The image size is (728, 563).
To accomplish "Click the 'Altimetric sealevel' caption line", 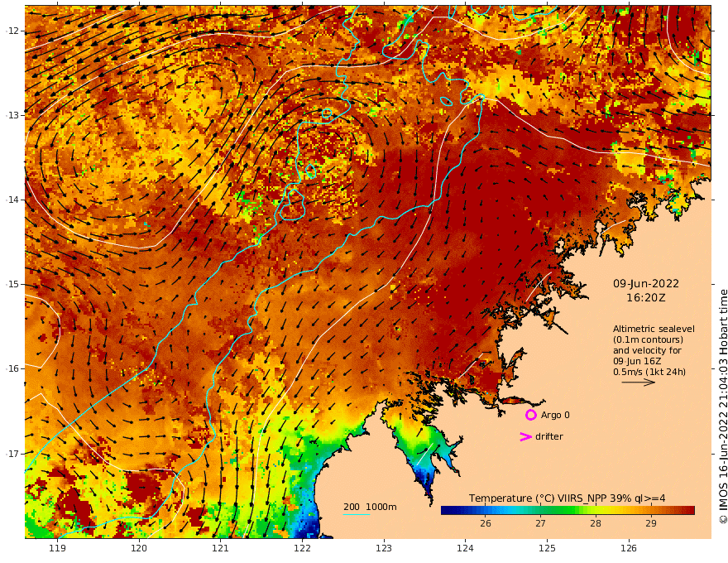I will (x=654, y=329).
